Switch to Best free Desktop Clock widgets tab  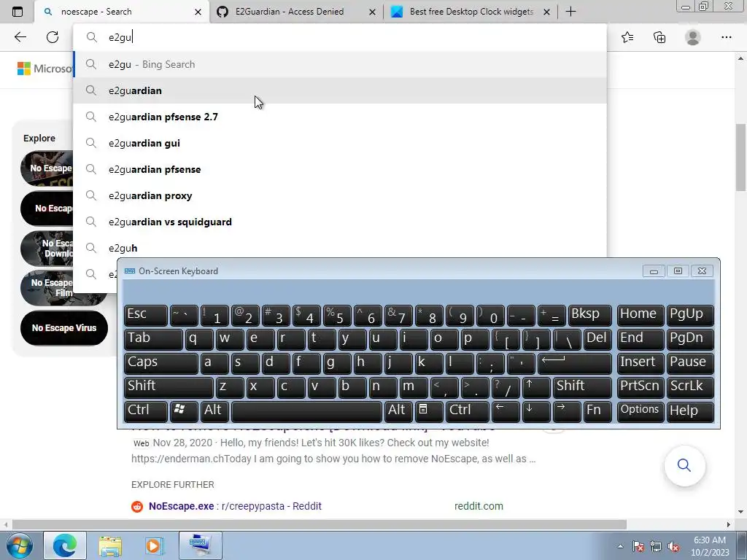coord(471,12)
